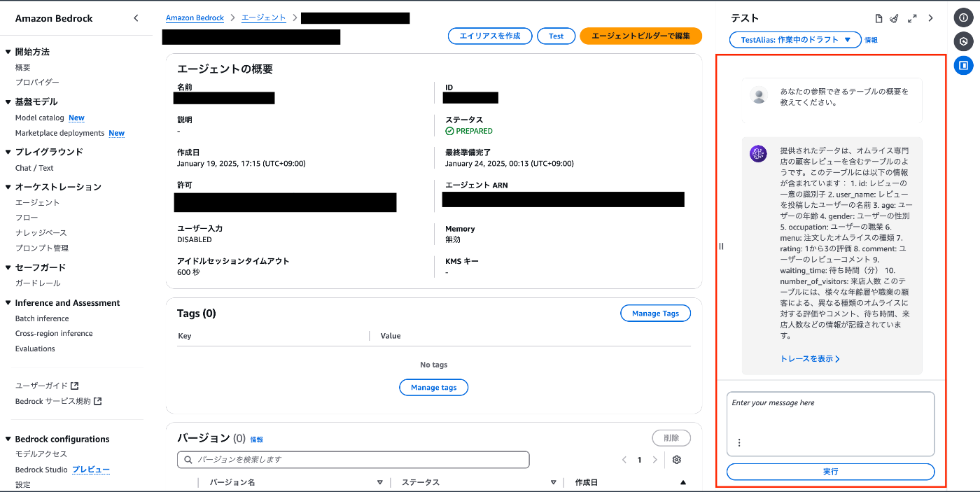Open ガードレール in navigation
The width and height of the screenshot is (980, 492).
tap(38, 283)
